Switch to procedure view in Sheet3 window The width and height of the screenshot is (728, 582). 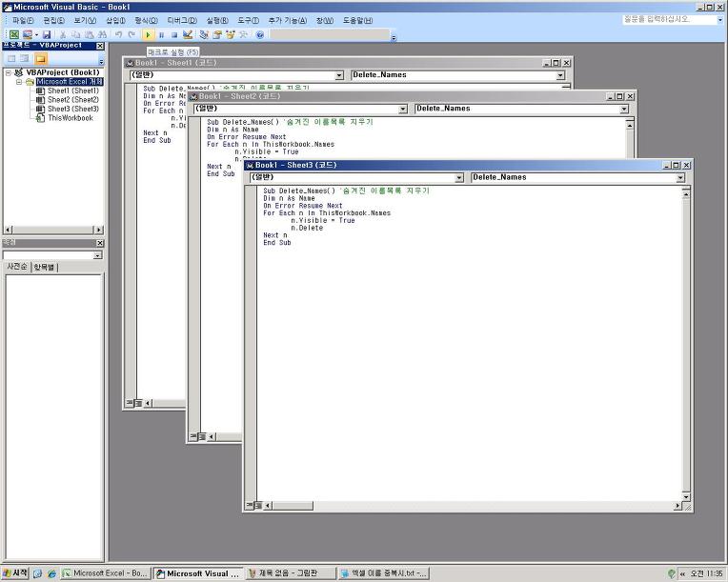(x=252, y=506)
